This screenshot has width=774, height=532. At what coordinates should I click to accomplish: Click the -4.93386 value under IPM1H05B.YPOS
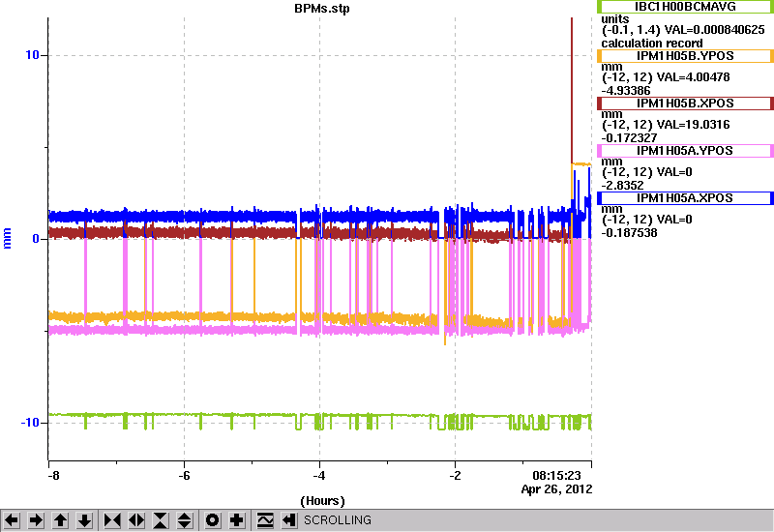626,90
